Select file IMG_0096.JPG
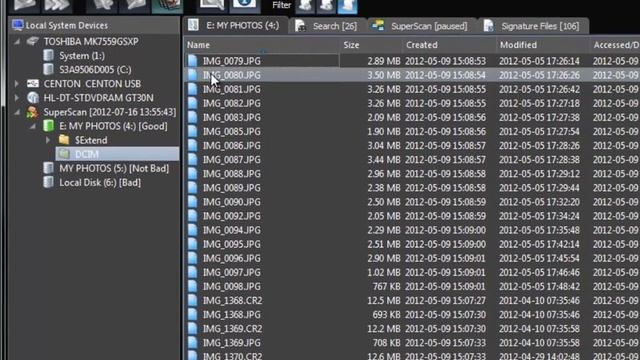 click(231, 258)
